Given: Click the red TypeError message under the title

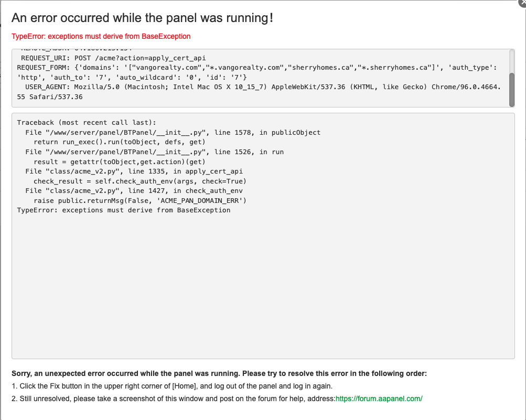Looking at the screenshot, I should pyautogui.click(x=101, y=36).
